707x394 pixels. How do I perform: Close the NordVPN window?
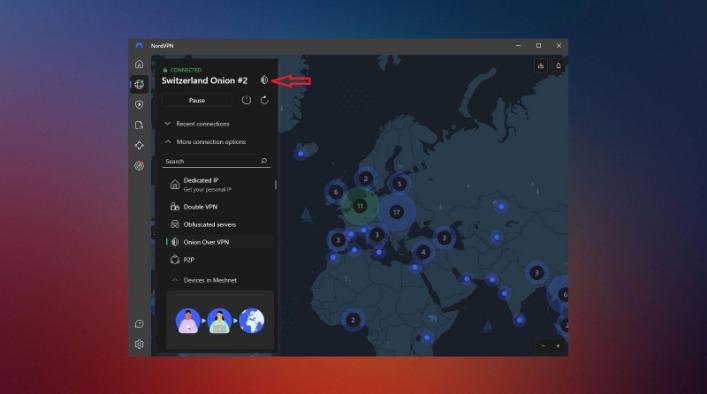[559, 46]
